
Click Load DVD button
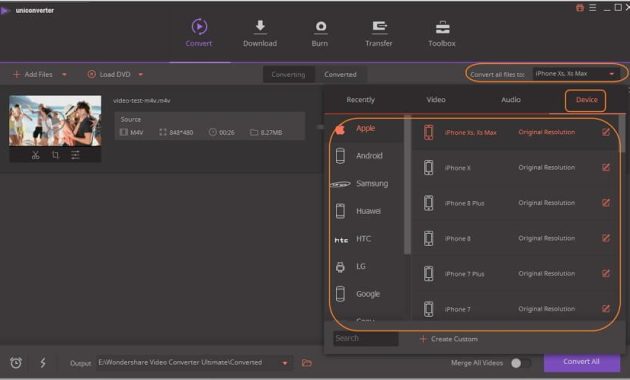click(x=109, y=75)
